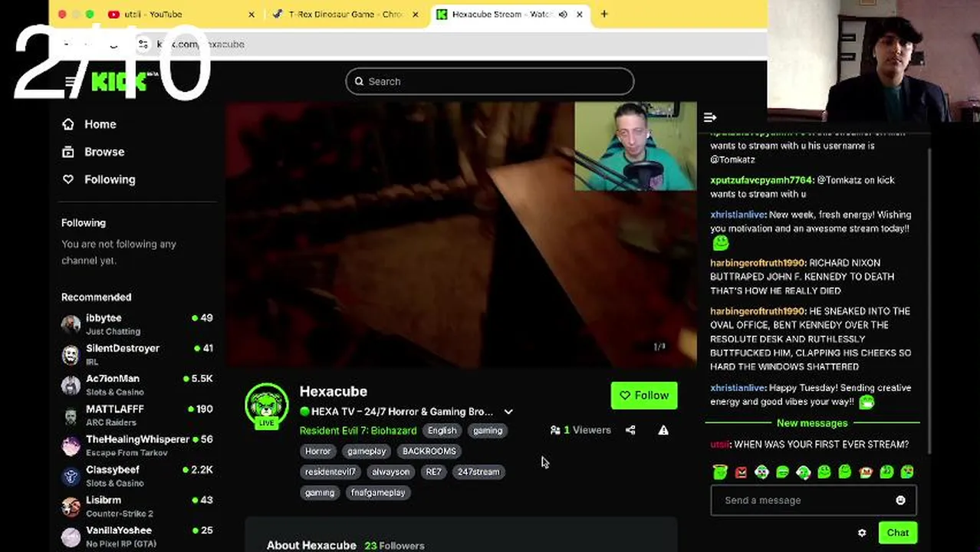This screenshot has height=552, width=980.
Task: Expand the stream title chevron
Action: tap(508, 412)
